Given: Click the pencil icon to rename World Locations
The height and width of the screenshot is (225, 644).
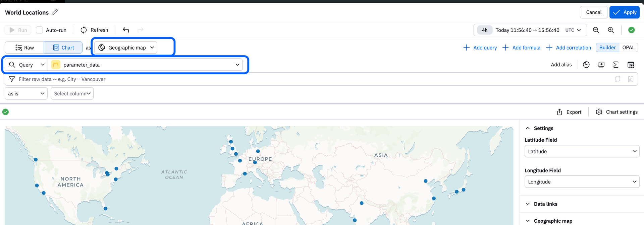Looking at the screenshot, I should (55, 12).
